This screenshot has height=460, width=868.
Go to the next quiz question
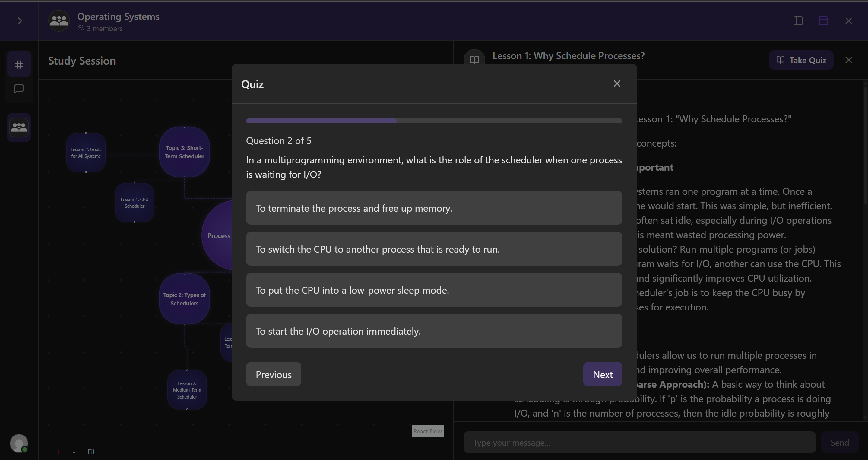(x=602, y=374)
